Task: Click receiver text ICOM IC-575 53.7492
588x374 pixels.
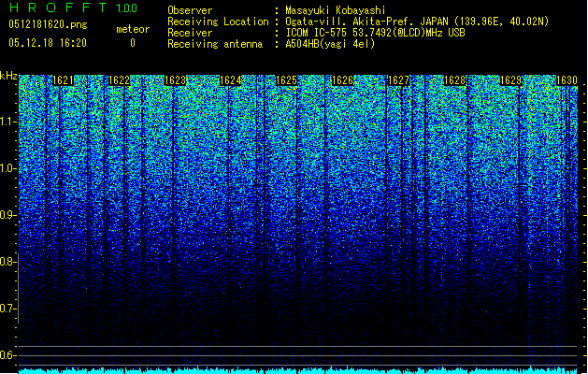Action: point(336,33)
